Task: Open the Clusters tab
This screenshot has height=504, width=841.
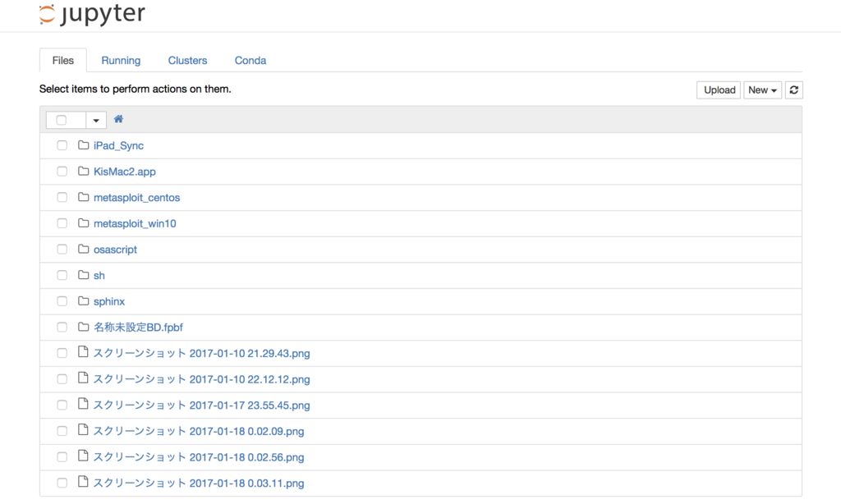Action: [187, 61]
